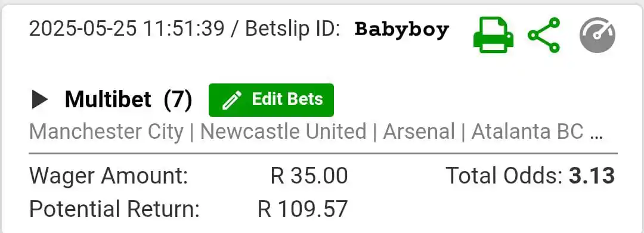
Task: Click the Total Odds 3.13 value
Action: tap(592, 176)
